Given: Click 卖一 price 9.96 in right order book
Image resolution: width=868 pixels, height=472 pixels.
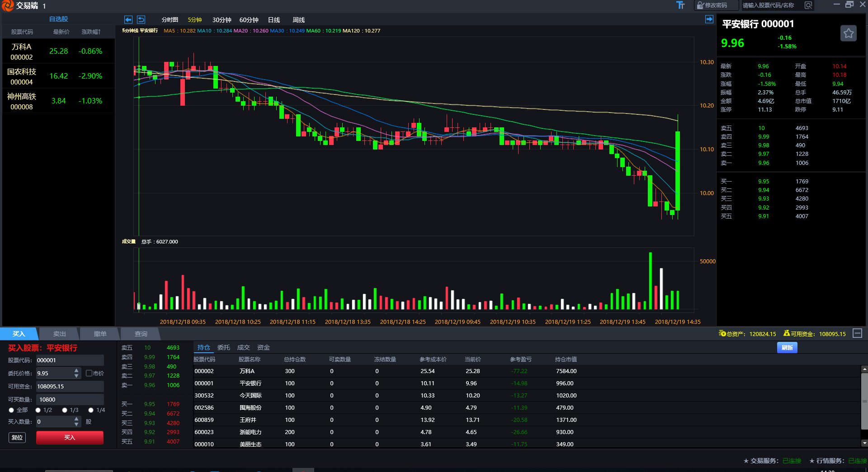Looking at the screenshot, I should [764, 163].
